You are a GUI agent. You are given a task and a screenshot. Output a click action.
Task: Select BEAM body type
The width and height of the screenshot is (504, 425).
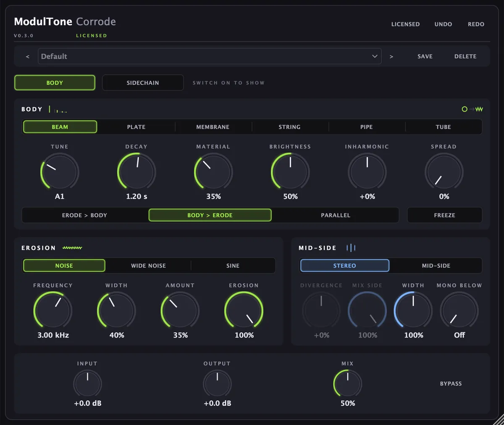pyautogui.click(x=60, y=127)
